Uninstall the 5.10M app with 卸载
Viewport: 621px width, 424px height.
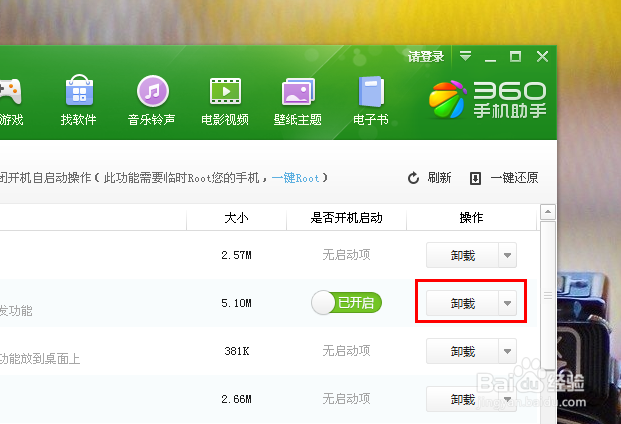click(462, 303)
